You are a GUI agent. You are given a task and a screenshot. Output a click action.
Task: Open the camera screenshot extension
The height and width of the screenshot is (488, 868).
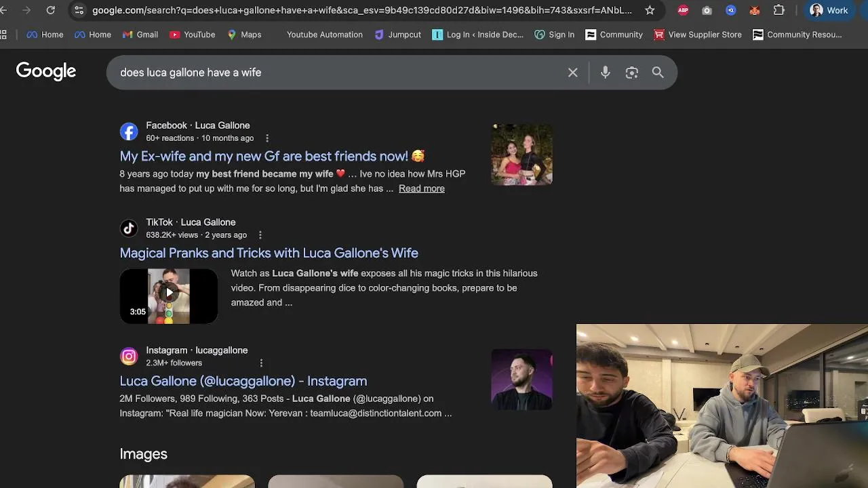point(707,10)
